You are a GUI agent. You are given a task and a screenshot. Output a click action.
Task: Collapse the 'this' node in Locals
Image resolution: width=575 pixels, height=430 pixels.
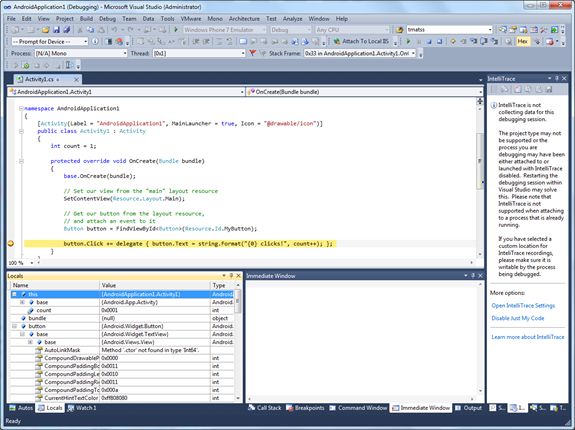[x=14, y=294]
